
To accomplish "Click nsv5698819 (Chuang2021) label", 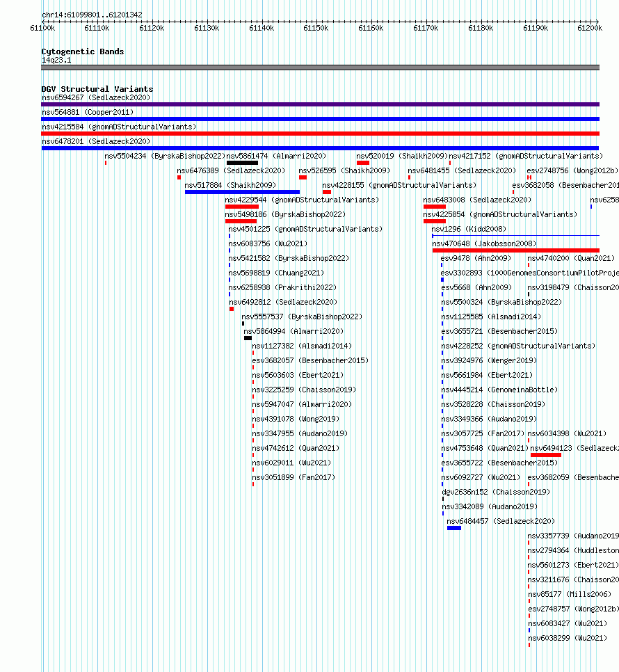I will pyautogui.click(x=276, y=273).
